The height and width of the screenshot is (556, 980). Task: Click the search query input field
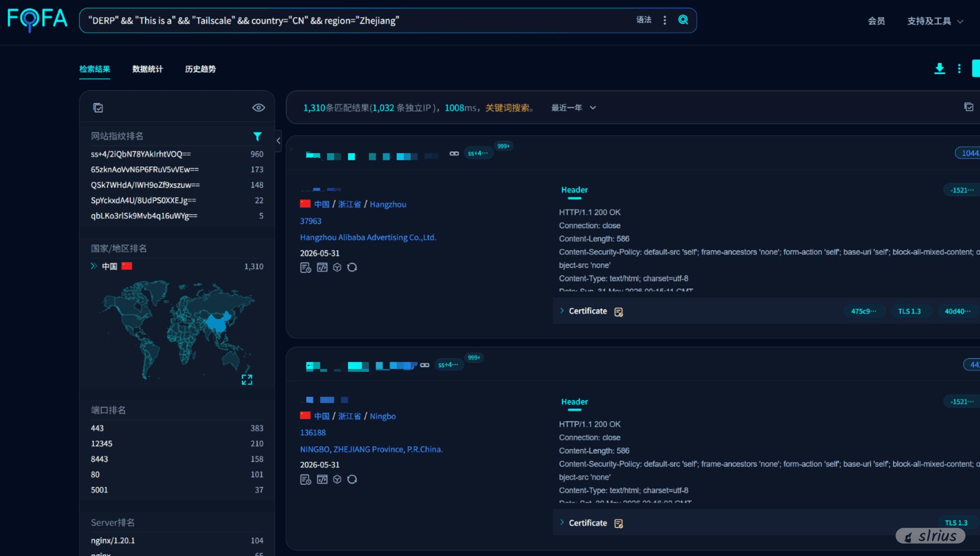(357, 21)
